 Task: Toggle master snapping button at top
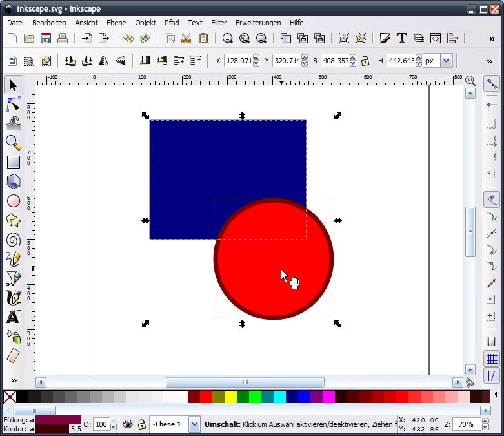point(492,84)
